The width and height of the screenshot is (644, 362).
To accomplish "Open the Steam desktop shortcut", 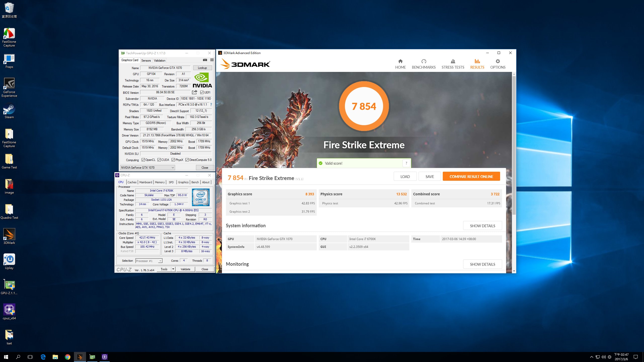I will coord(9,111).
